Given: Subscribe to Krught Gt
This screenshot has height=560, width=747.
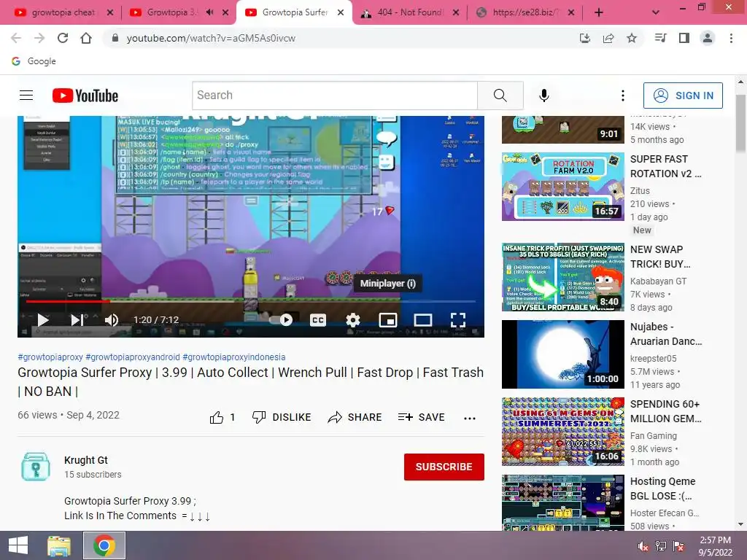Looking at the screenshot, I should tap(444, 467).
